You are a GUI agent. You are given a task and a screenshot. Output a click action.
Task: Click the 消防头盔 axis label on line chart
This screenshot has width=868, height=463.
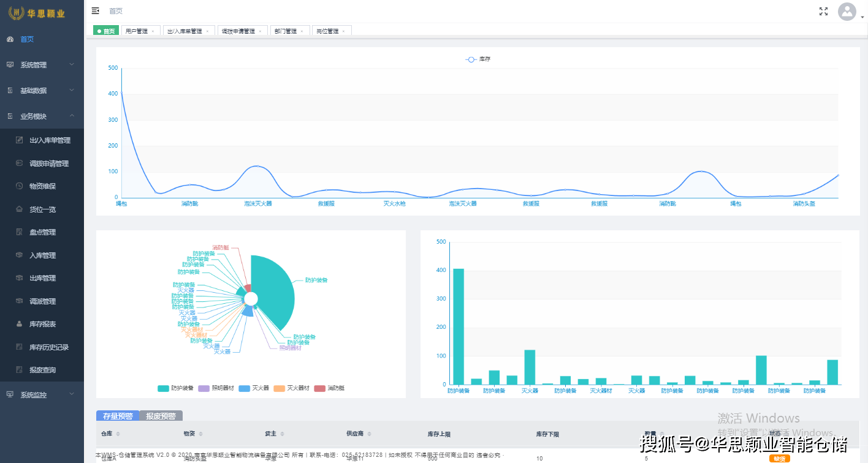pyautogui.click(x=804, y=203)
